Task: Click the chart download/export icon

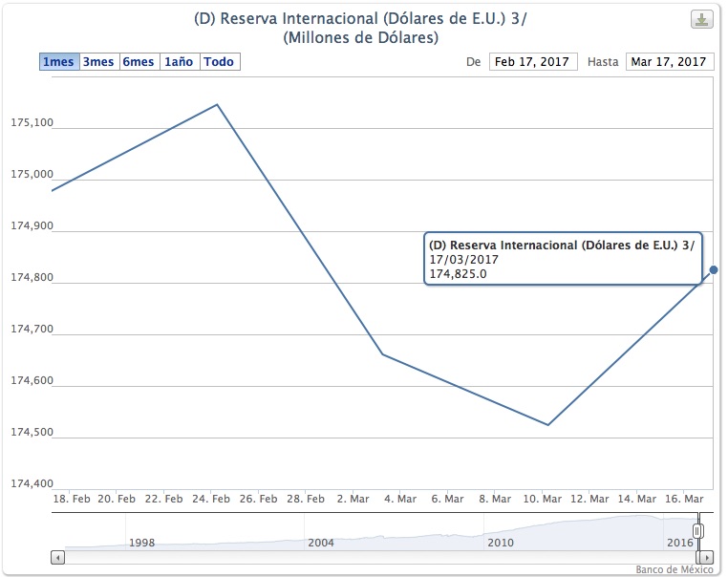Action: [x=701, y=20]
